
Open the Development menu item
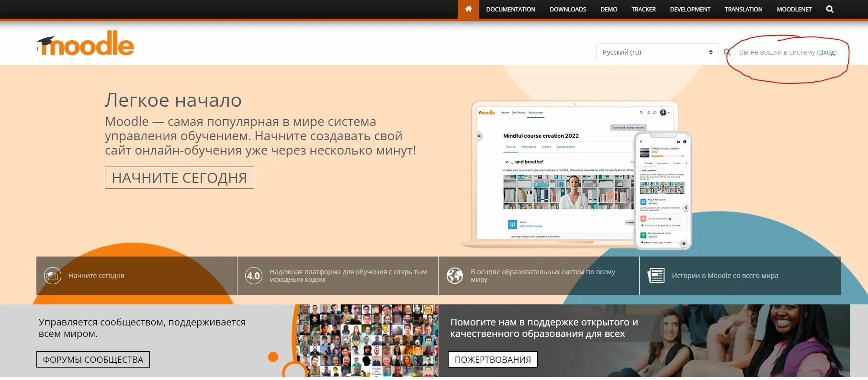click(x=690, y=9)
